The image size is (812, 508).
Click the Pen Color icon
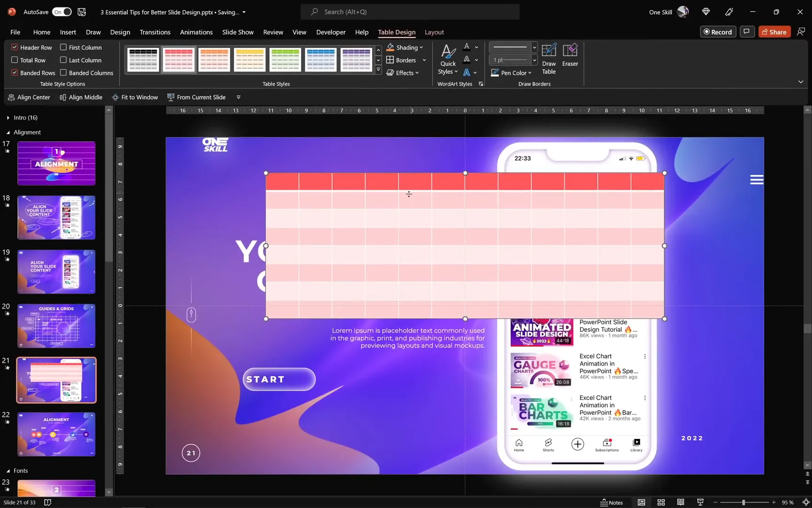click(495, 72)
